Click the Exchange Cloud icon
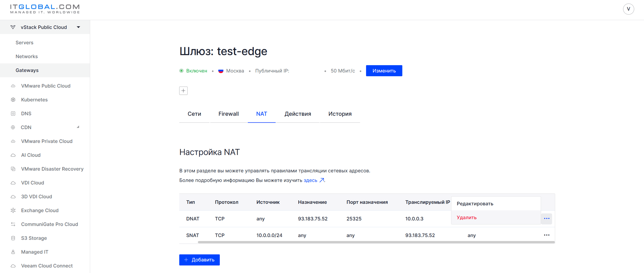644x273 pixels. pos(13,211)
